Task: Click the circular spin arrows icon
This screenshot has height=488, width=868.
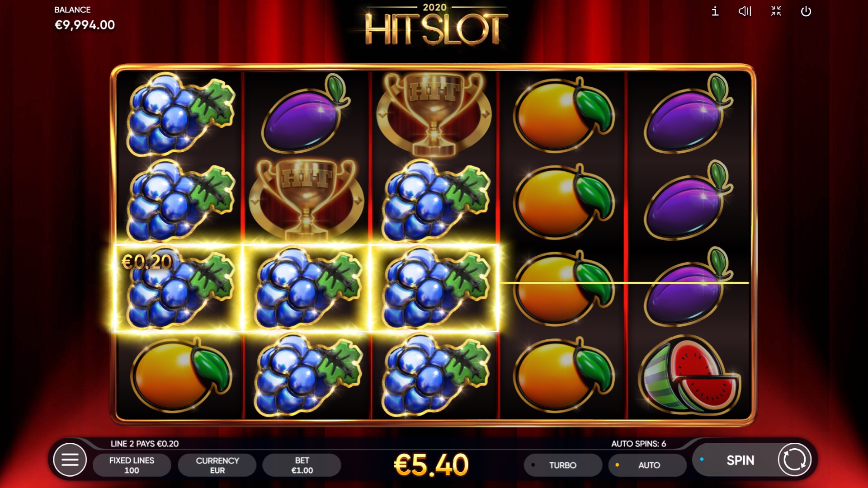Action: click(x=794, y=460)
